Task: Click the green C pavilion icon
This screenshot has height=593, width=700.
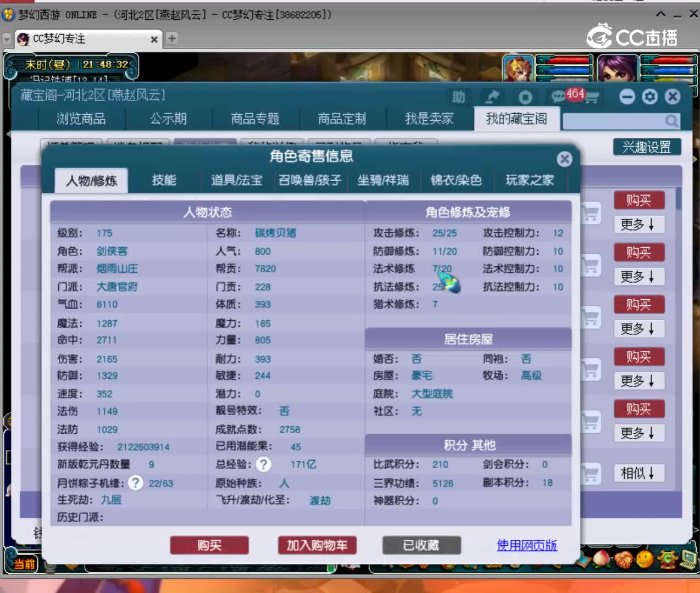Action: 668,559
